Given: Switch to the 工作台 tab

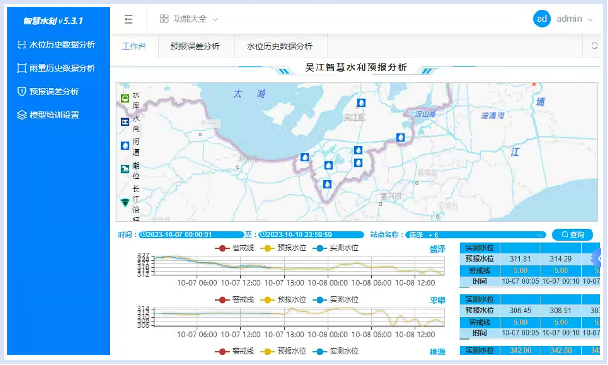Looking at the screenshot, I should coord(134,46).
